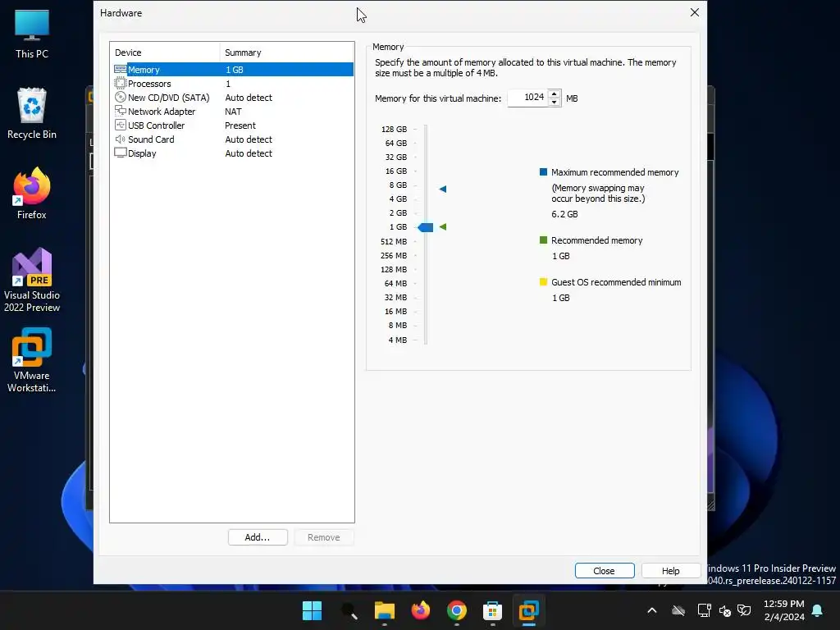Image resolution: width=840 pixels, height=630 pixels.
Task: Click the blue maximum recommended memory marker
Action: pyautogui.click(x=442, y=189)
